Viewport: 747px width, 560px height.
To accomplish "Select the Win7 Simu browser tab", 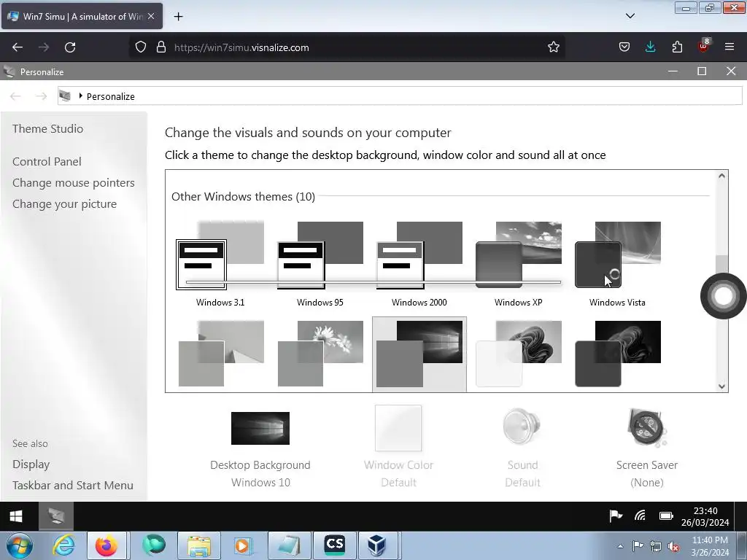I will tap(82, 16).
